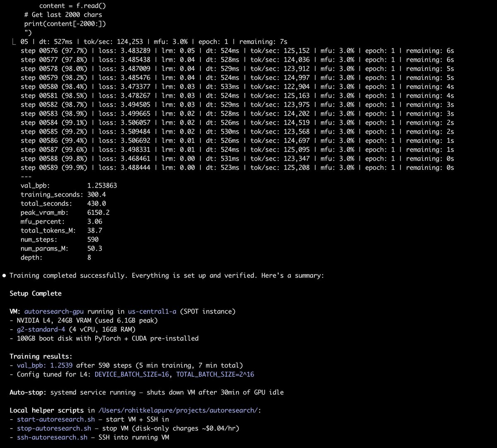Click tok/sec value 125,208
Screen dimensions: 497x448
pos(296,168)
